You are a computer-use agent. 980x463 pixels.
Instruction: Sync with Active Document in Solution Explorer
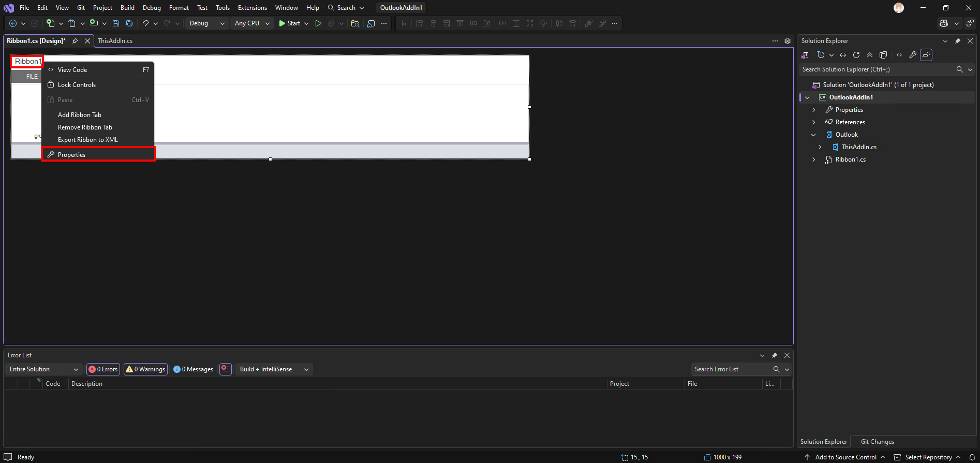843,55
